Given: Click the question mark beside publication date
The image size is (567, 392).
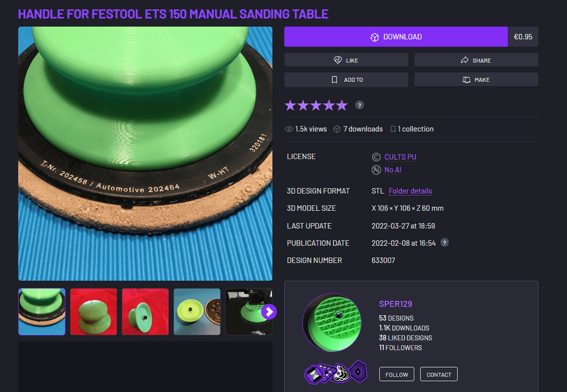Looking at the screenshot, I should coord(445,243).
